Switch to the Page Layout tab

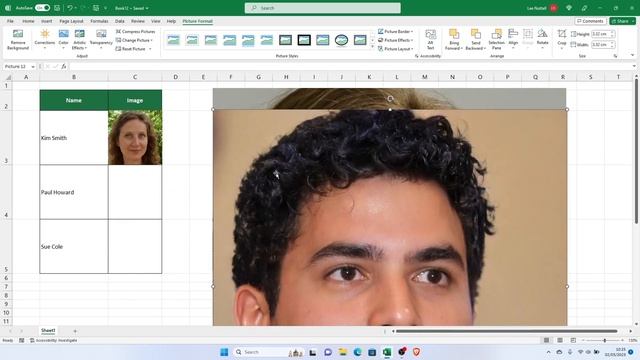(x=71, y=21)
